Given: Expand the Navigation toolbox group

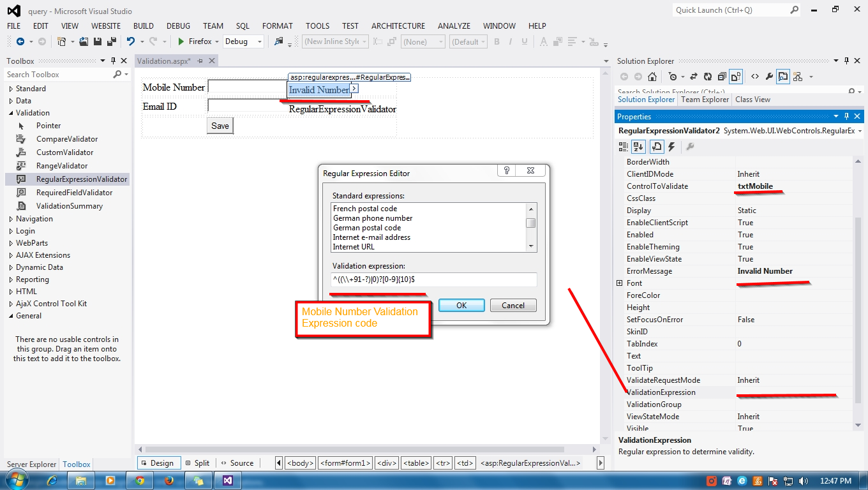Looking at the screenshot, I should (11, 219).
